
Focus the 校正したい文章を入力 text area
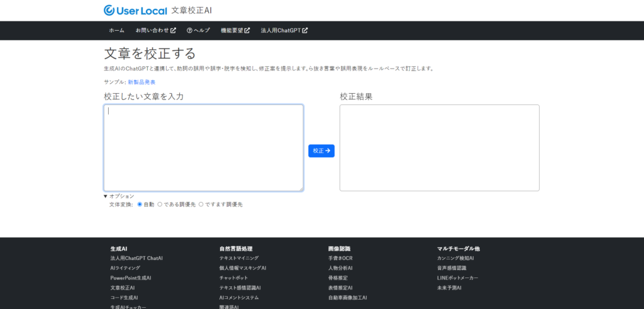204,148
